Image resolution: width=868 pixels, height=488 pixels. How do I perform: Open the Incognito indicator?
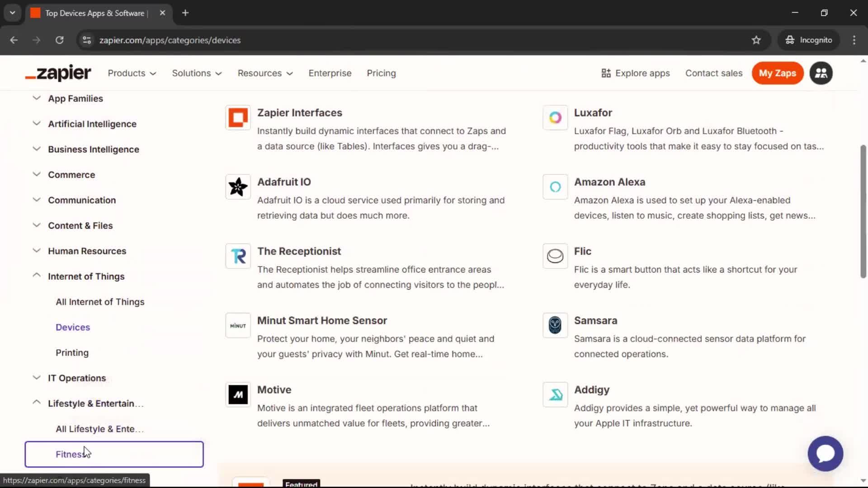(809, 40)
